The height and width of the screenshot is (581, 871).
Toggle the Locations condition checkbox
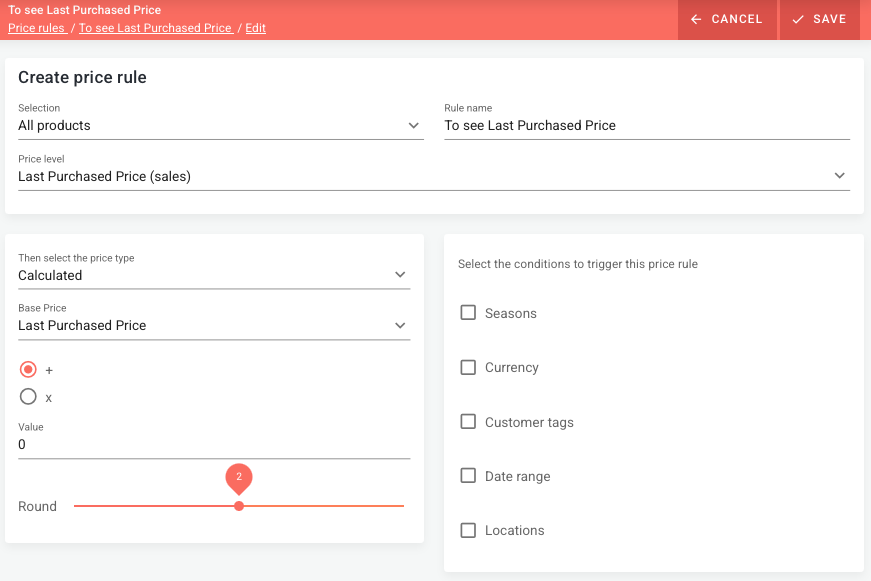point(468,530)
